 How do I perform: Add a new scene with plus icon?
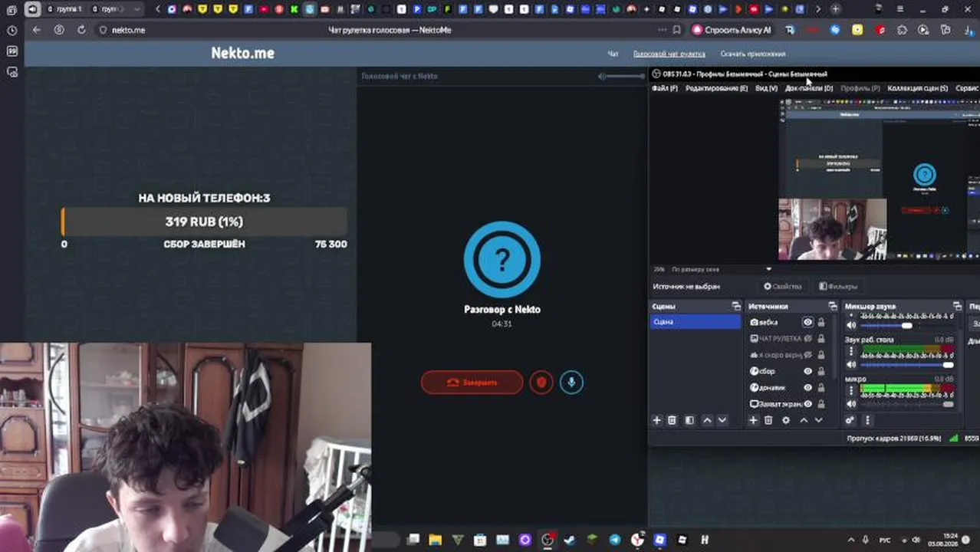[x=656, y=420]
